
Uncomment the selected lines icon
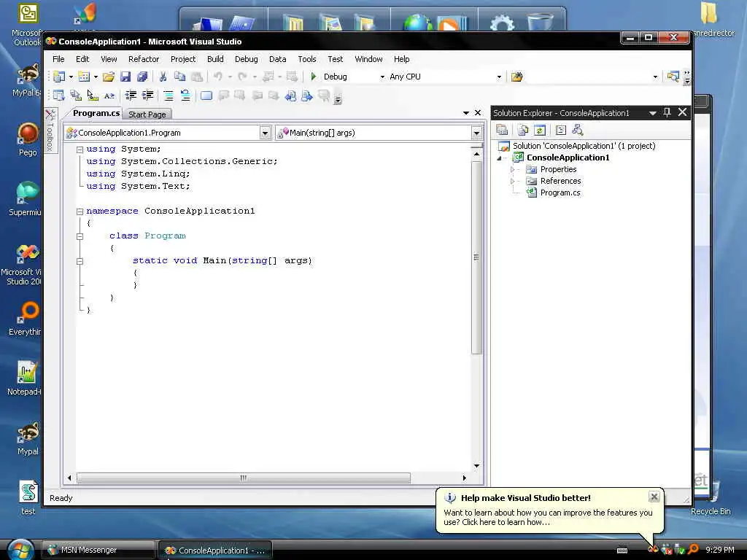(185, 96)
